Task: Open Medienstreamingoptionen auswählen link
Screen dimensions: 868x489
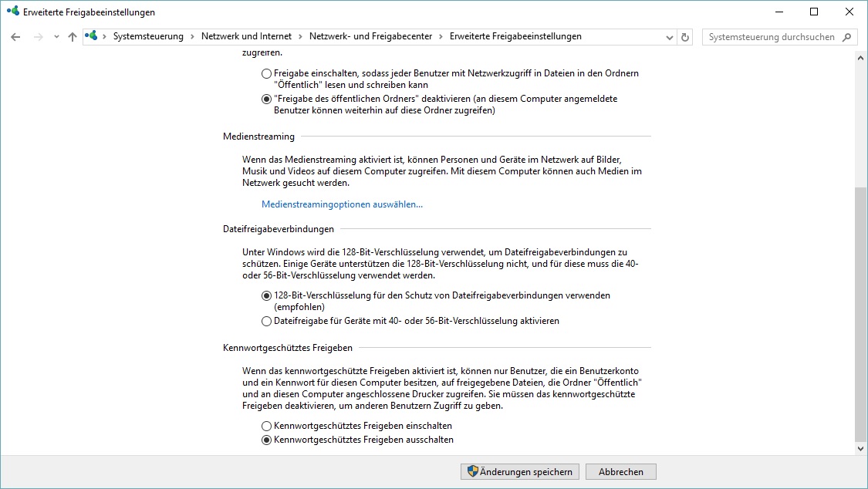Action: (x=342, y=204)
